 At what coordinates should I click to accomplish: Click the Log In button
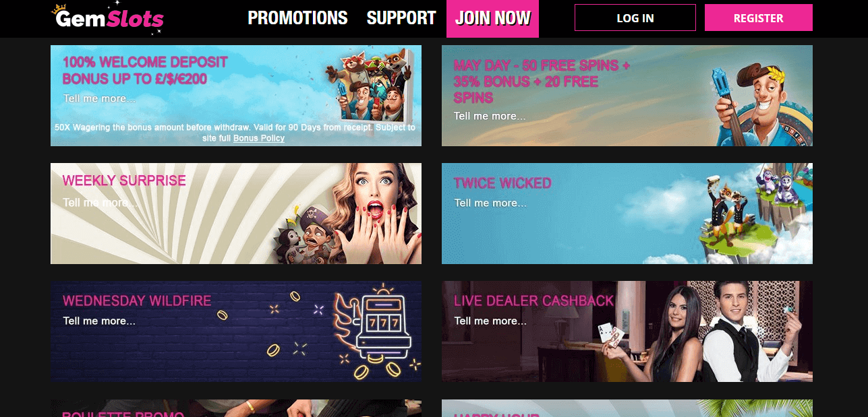[635, 18]
